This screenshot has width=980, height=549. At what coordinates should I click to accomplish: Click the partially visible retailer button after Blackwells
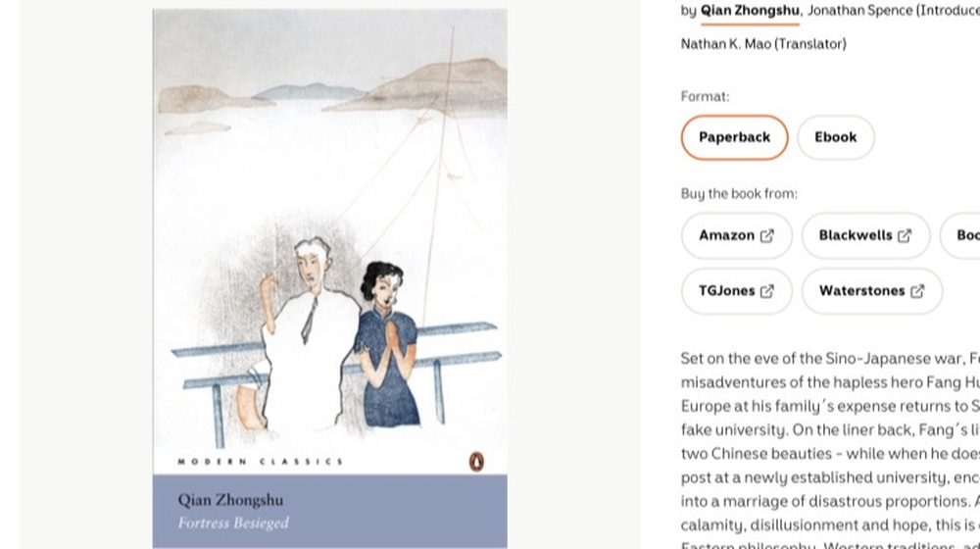[x=960, y=235]
